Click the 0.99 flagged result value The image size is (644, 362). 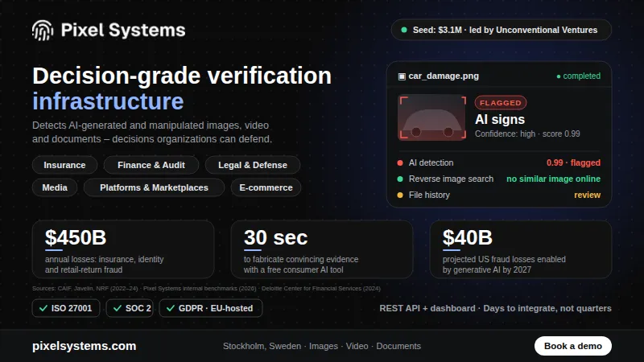[573, 163]
